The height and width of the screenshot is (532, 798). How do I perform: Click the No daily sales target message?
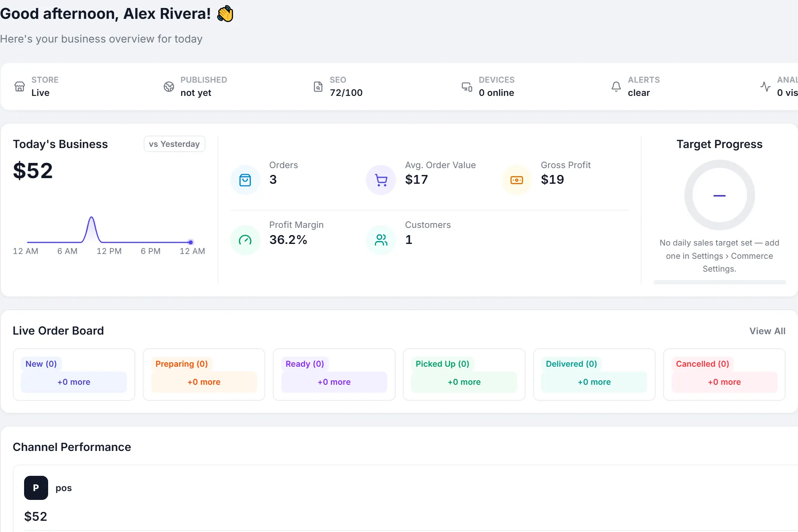[719, 256]
